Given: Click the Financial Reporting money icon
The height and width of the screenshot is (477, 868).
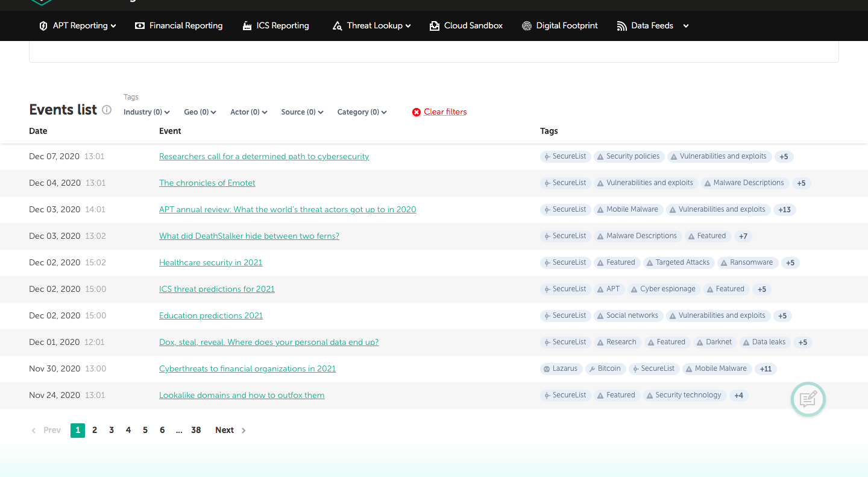Looking at the screenshot, I should pos(140,26).
